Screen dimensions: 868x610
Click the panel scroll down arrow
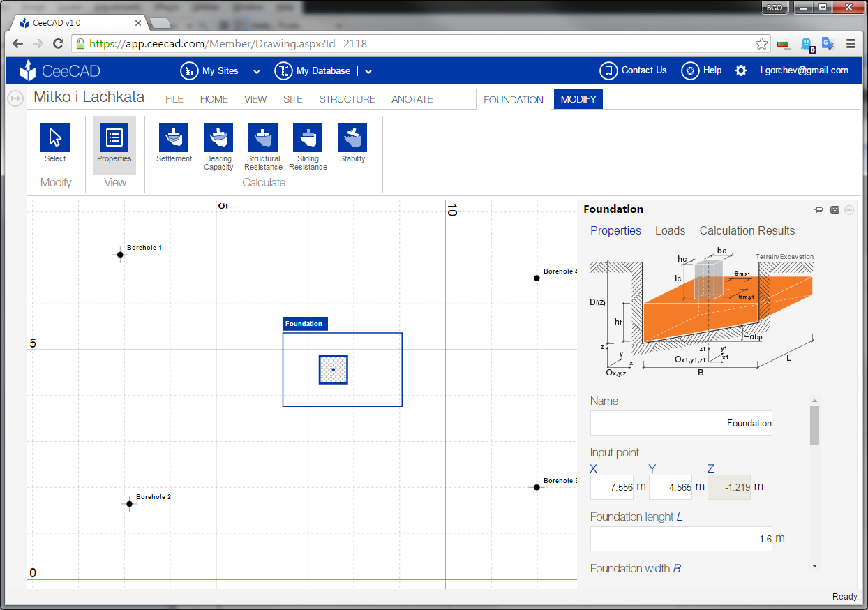click(814, 566)
